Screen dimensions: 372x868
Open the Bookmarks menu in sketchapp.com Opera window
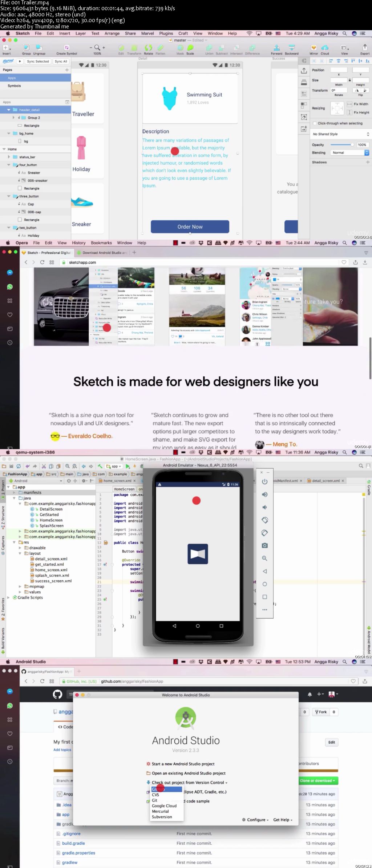101,243
